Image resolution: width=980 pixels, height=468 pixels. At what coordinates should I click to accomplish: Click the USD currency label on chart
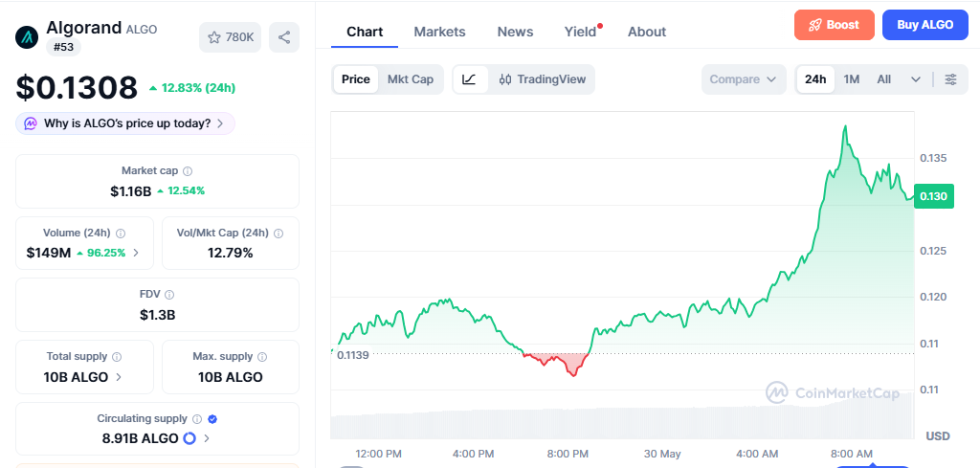pyautogui.click(x=938, y=435)
